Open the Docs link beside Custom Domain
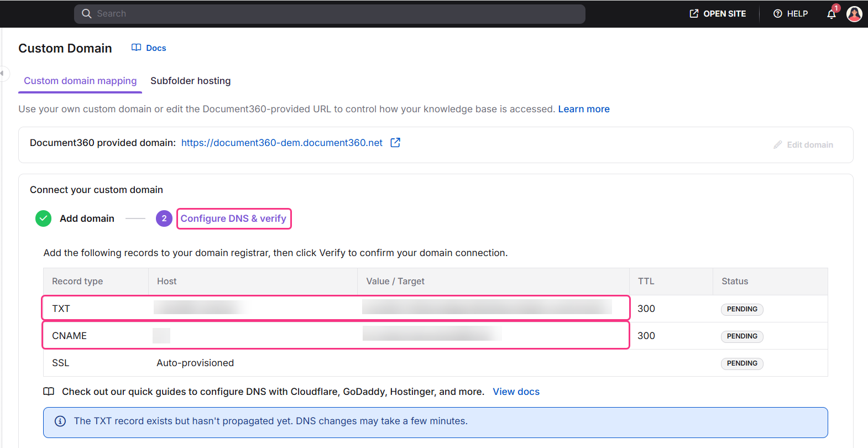The width and height of the screenshot is (868, 448). click(156, 48)
